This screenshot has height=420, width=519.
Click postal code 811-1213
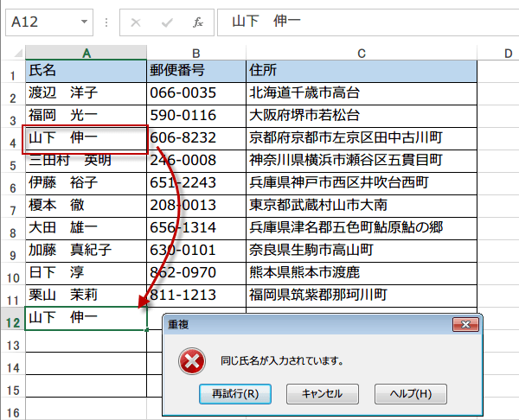(x=196, y=296)
